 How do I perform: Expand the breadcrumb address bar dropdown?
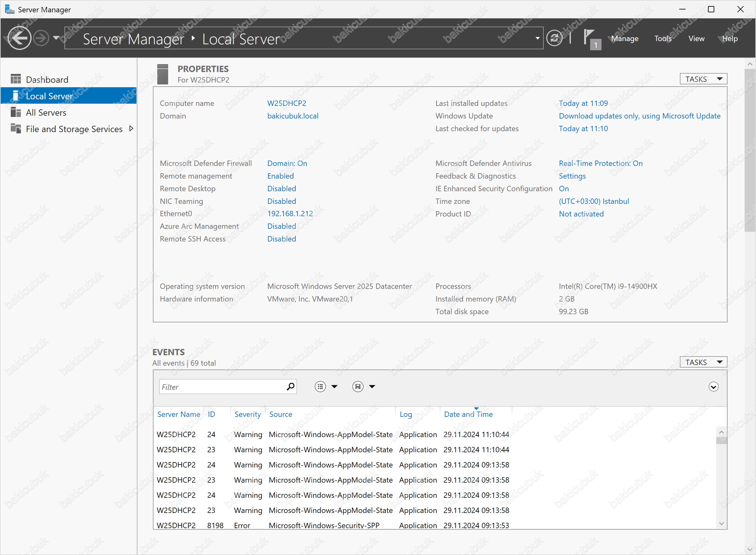tap(537, 38)
